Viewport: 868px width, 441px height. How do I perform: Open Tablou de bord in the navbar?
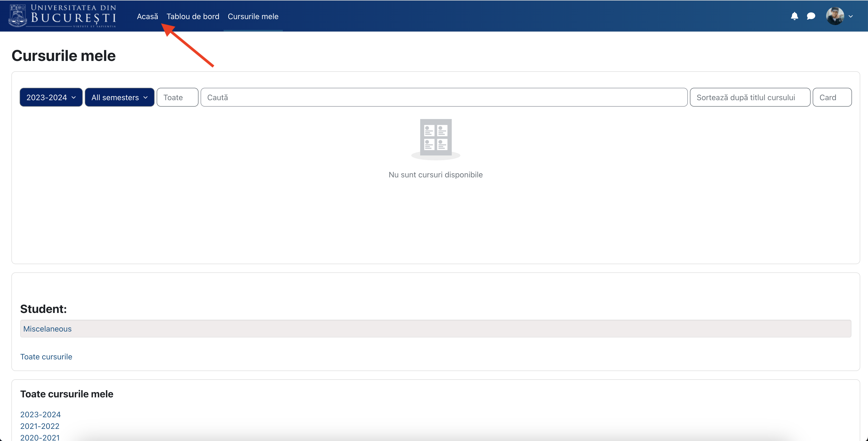tap(193, 16)
